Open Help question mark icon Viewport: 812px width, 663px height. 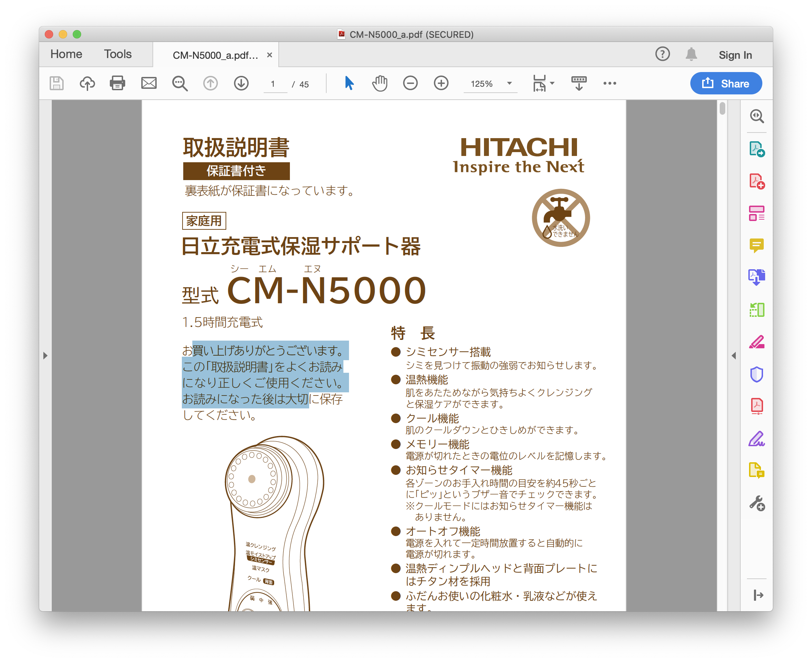click(663, 54)
